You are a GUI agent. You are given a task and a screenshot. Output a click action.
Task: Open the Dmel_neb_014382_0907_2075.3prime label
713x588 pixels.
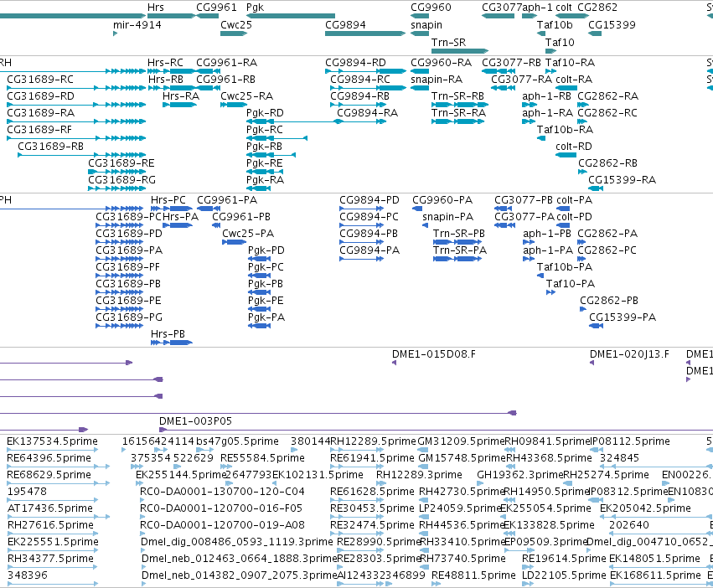[x=239, y=575]
